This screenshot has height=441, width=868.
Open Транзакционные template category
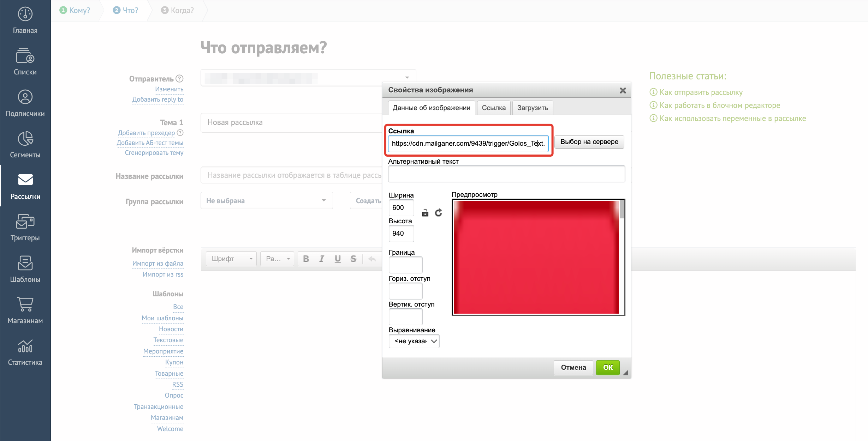pyautogui.click(x=159, y=407)
